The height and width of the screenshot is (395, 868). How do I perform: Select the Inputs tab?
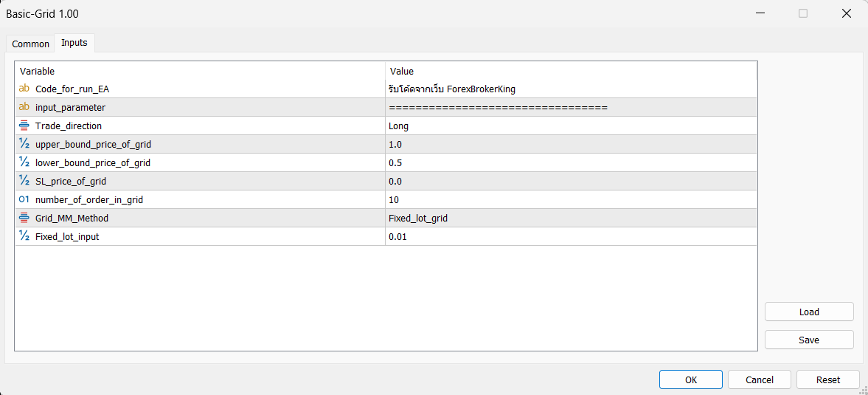pos(74,43)
